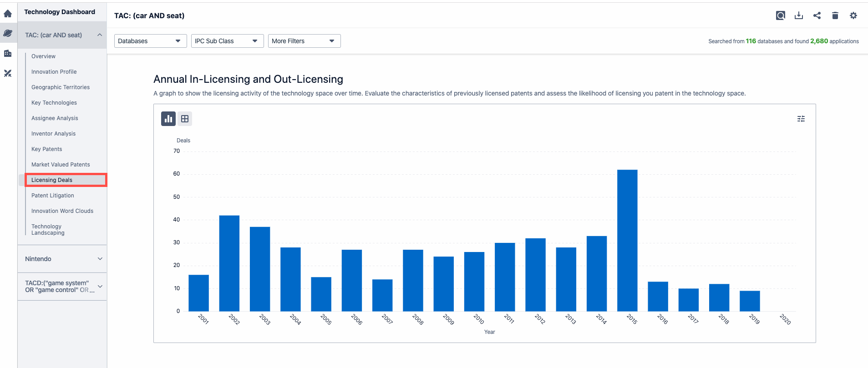Screen dimensions: 868x368
Task: Open the IPC Sub Class dropdown
Action: point(227,41)
